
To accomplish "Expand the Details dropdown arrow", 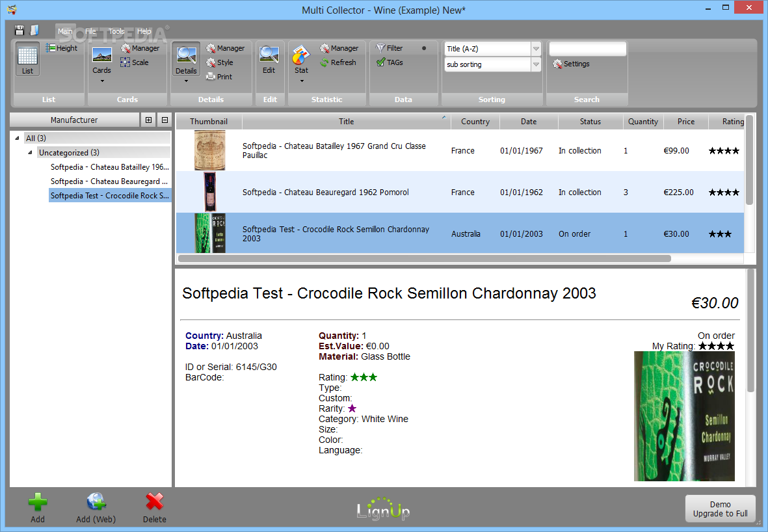I will [x=186, y=81].
